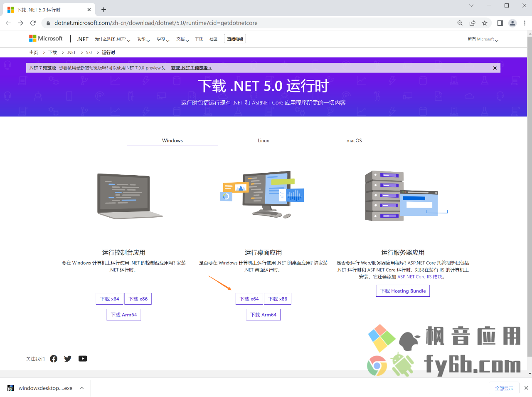This screenshot has width=532, height=397.
Task: Switch to the macOS tab
Action: [x=355, y=141]
